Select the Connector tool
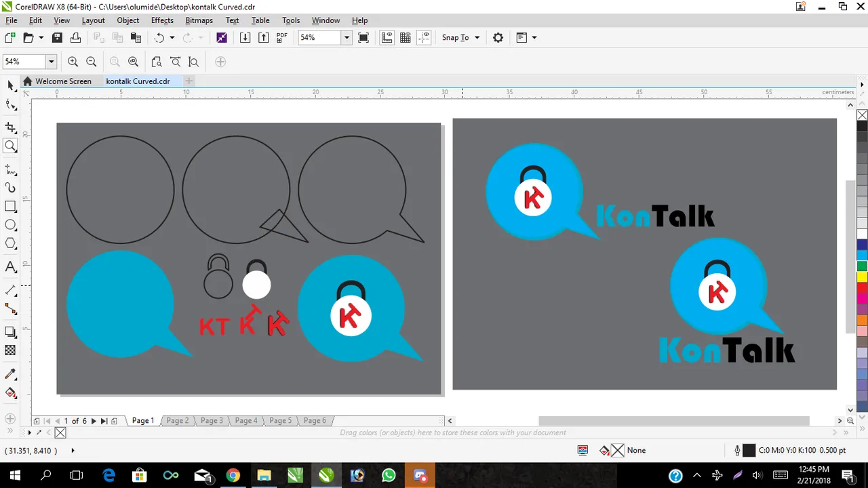 (10, 308)
